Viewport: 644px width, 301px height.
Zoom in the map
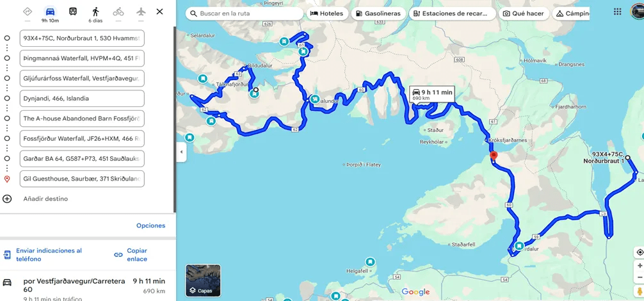tap(640, 266)
